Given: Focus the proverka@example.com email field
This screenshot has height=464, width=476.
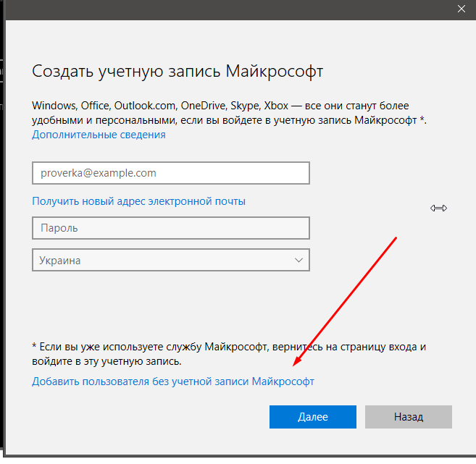Looking at the screenshot, I should pos(171,173).
